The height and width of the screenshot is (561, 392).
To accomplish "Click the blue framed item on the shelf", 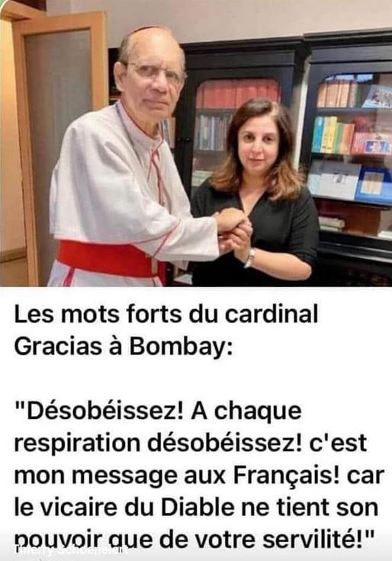I will (x=374, y=185).
